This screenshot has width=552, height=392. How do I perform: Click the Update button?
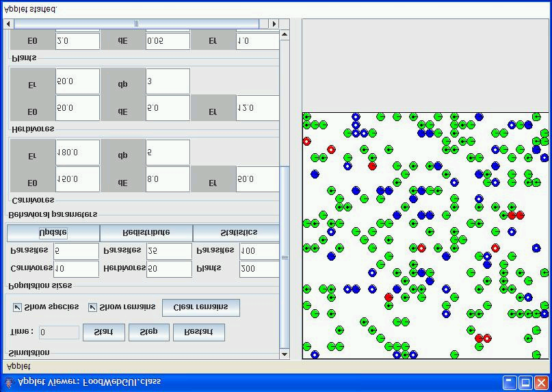(53, 233)
